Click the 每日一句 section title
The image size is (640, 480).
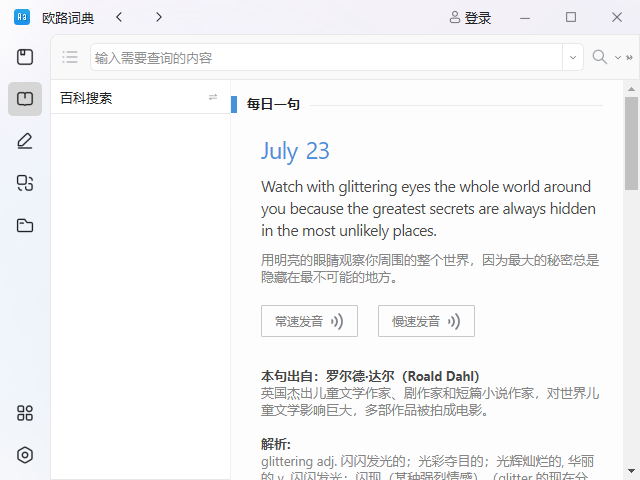[x=273, y=104]
